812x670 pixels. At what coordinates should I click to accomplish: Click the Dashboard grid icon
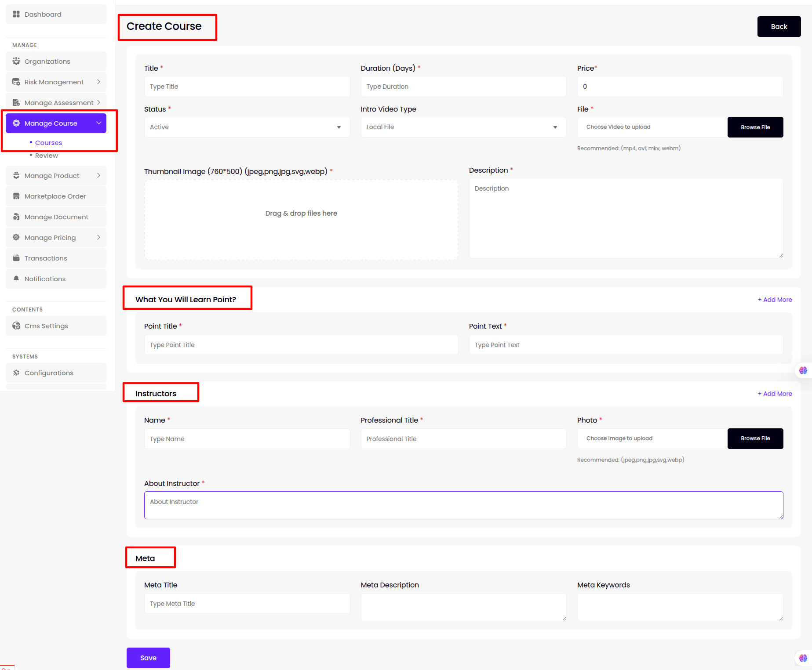click(16, 14)
